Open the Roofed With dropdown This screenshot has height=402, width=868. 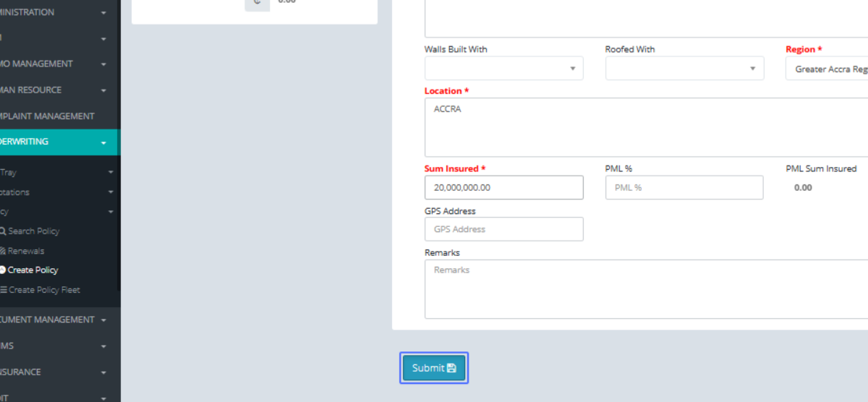coord(684,69)
